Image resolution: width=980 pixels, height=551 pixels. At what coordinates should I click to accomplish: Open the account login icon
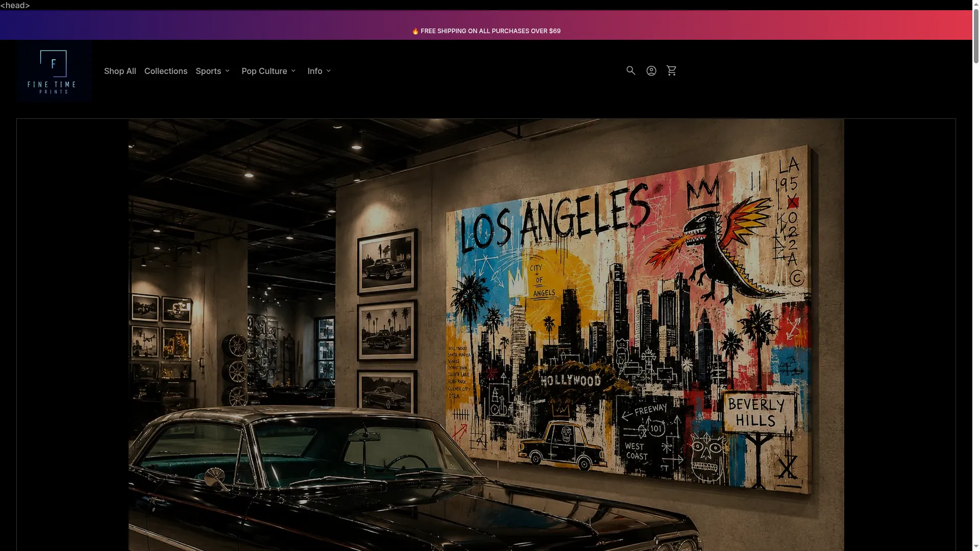click(x=651, y=71)
